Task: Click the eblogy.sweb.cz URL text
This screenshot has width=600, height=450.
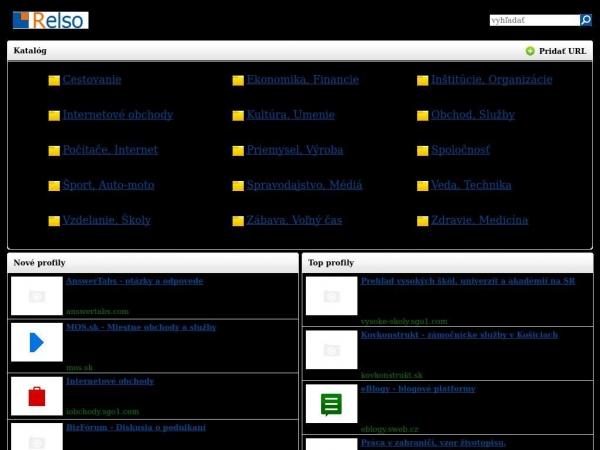Action: click(x=389, y=429)
